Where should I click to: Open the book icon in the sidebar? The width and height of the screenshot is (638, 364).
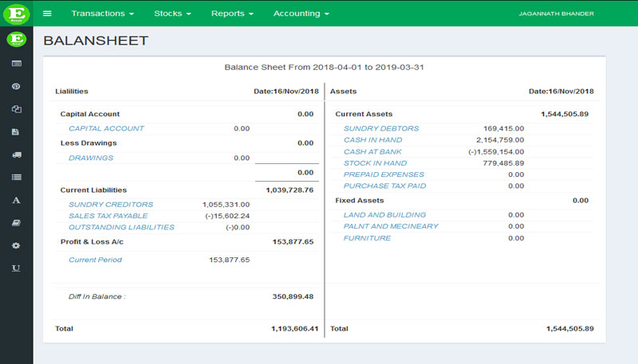pyautogui.click(x=16, y=223)
